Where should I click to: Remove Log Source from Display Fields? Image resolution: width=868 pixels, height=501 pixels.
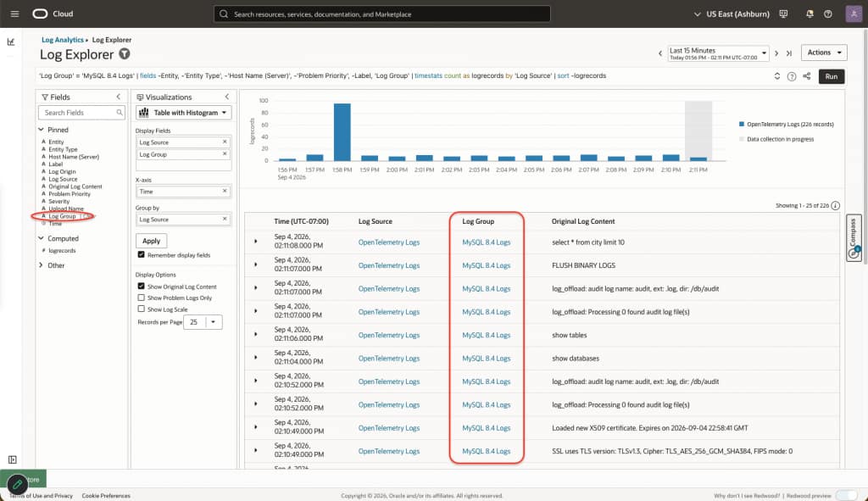coord(225,142)
